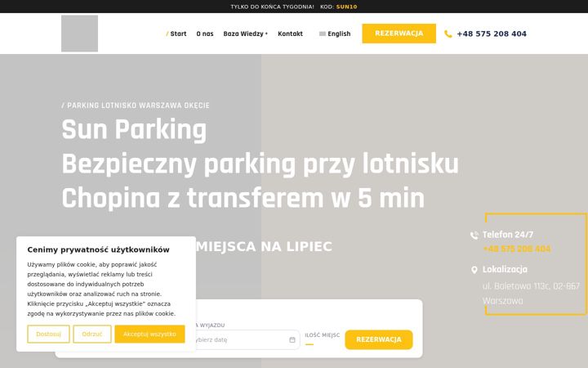Click the Sun Parking logo placeholder

(79, 34)
